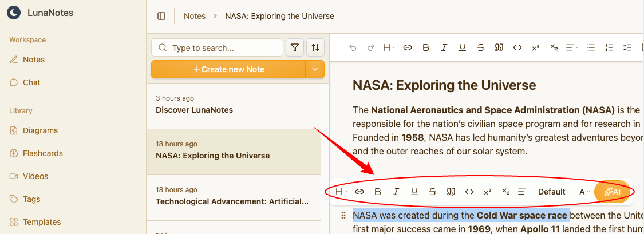
Task: Click the filter notes funnel icon
Action: 294,48
